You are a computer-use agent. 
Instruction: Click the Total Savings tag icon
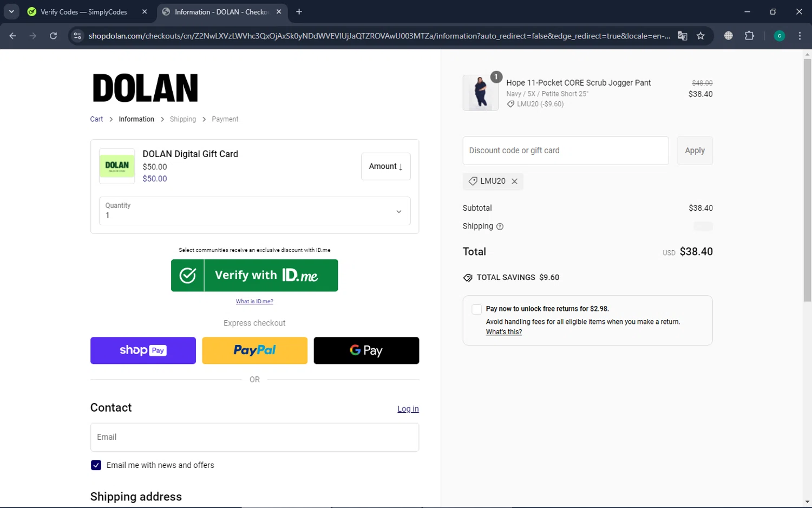tap(468, 278)
